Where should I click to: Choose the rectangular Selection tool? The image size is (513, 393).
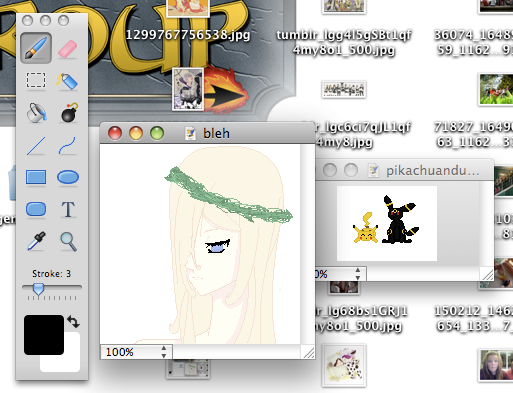tap(36, 80)
